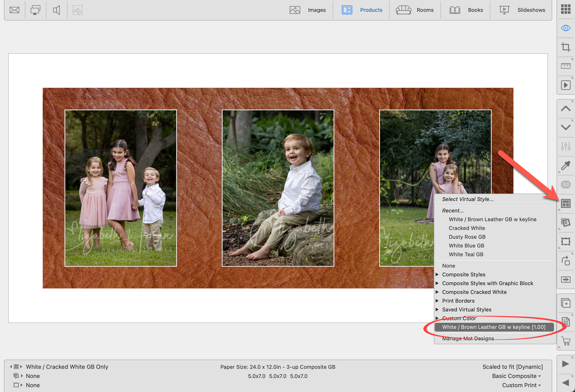The height and width of the screenshot is (392, 575).
Task: Click the crop tool icon
Action: 565,47
